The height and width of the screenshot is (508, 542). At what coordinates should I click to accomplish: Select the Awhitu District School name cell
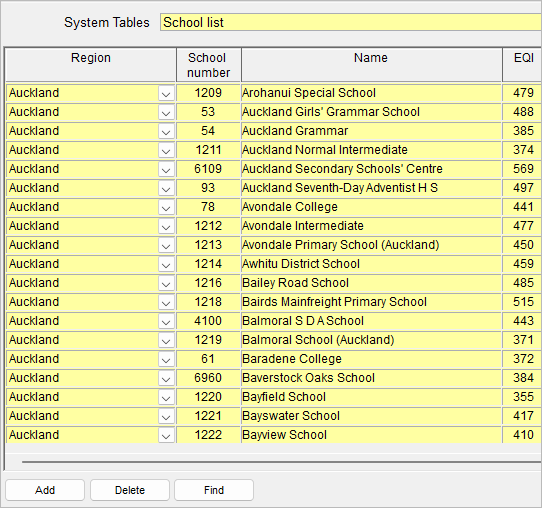click(371, 264)
